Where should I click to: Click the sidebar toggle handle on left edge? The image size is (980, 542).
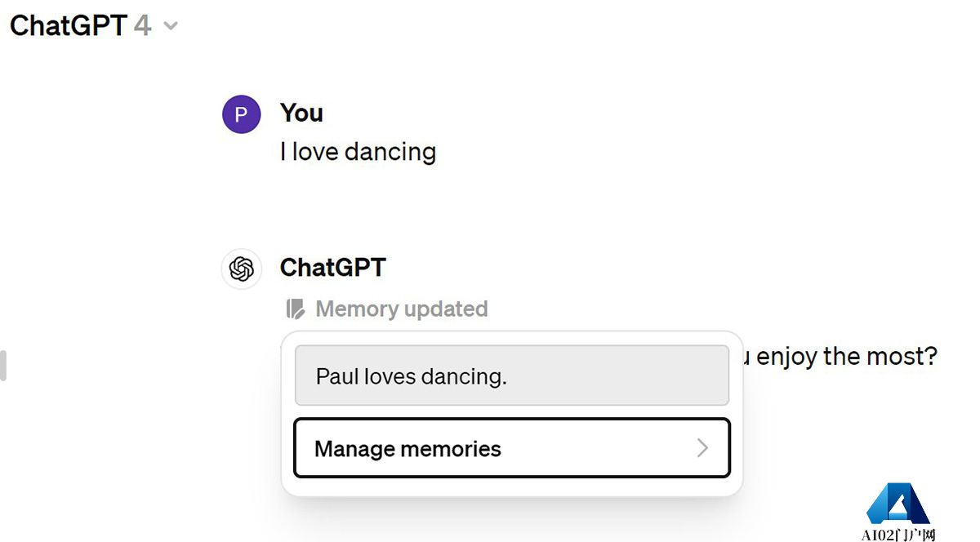pos(3,365)
